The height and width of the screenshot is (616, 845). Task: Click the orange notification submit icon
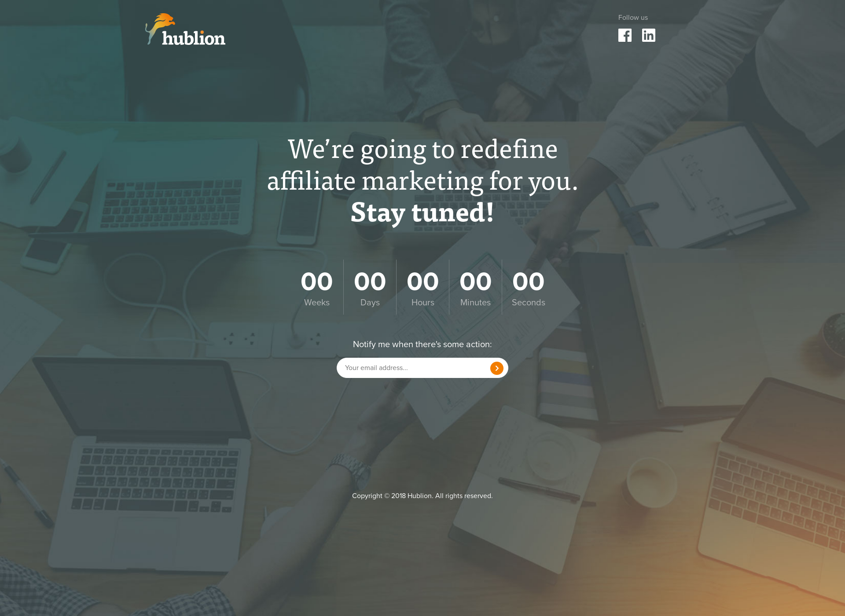(x=497, y=367)
